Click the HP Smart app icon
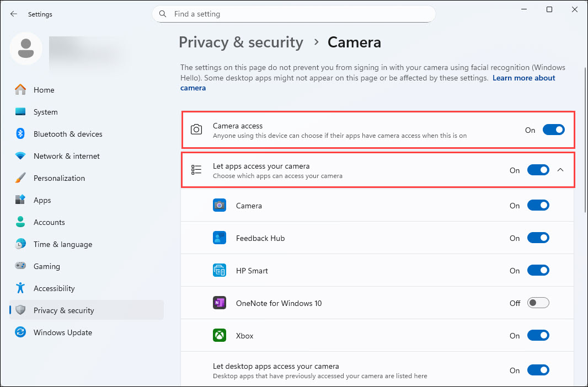 [220, 271]
